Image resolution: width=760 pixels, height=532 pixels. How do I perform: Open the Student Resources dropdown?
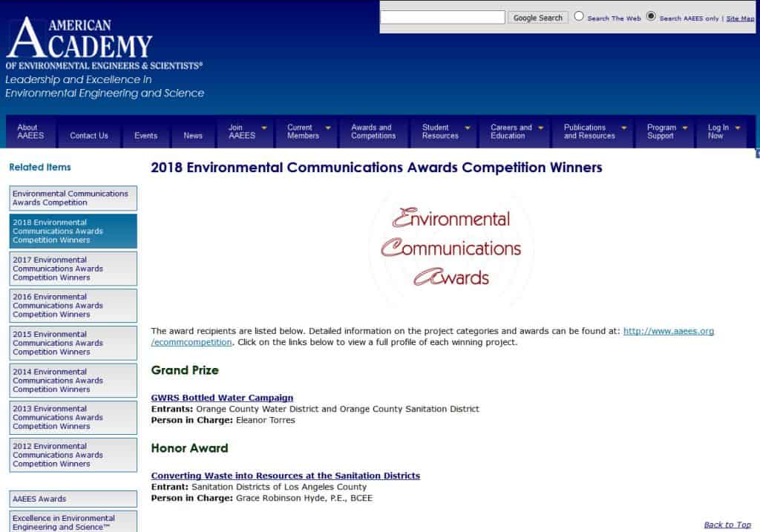coord(467,128)
